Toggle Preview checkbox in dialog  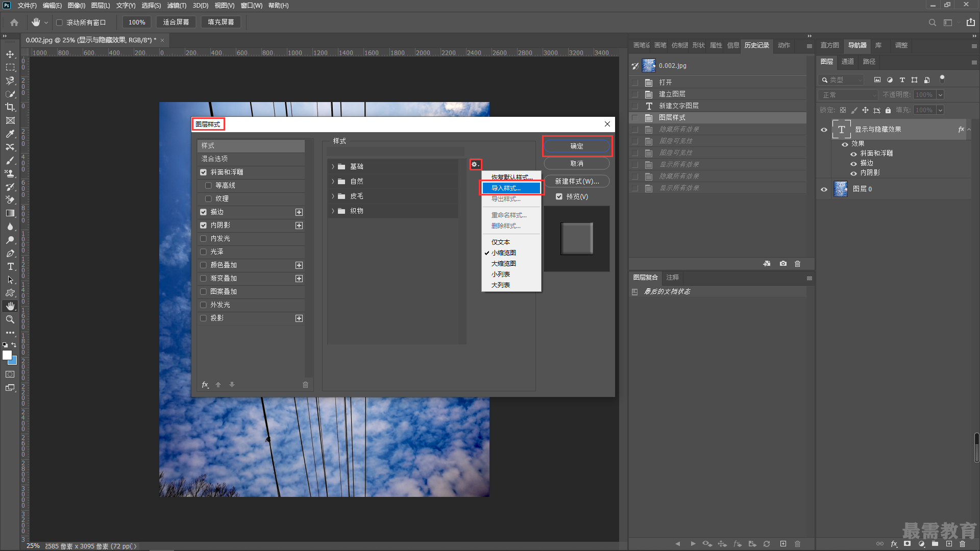[x=559, y=197]
